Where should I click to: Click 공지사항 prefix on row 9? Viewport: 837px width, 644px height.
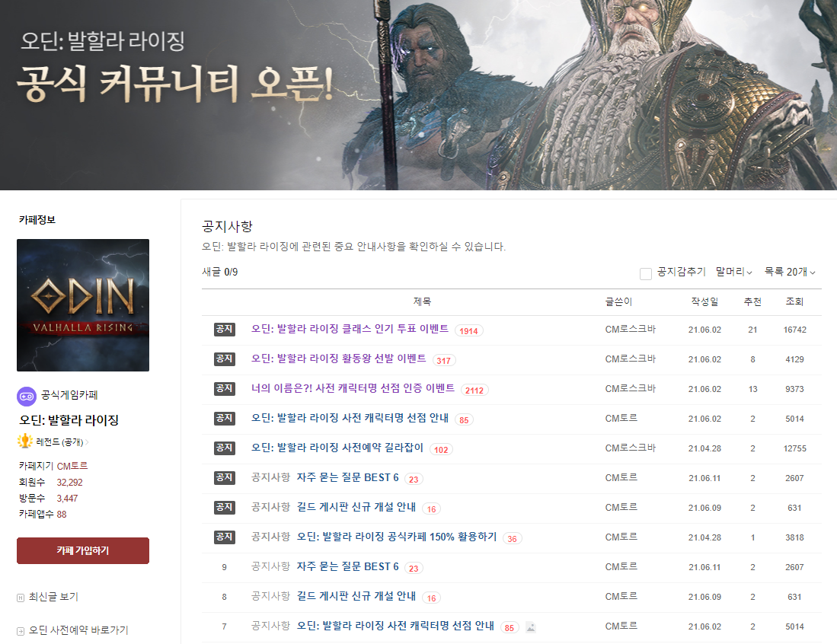[270, 566]
